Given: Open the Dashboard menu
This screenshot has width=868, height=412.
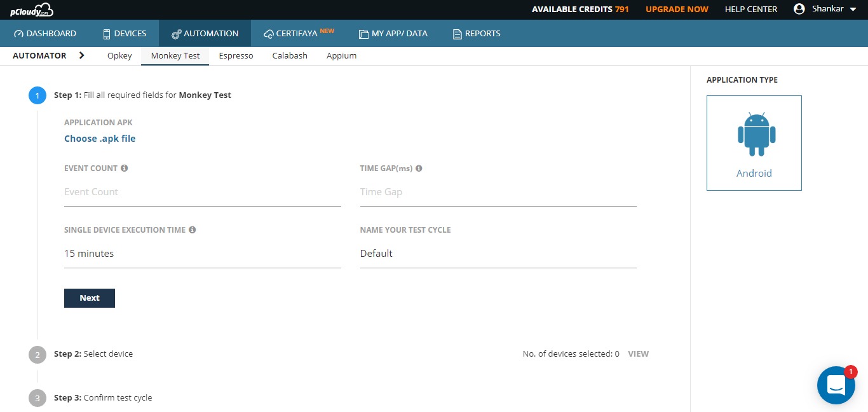Looking at the screenshot, I should point(45,34).
